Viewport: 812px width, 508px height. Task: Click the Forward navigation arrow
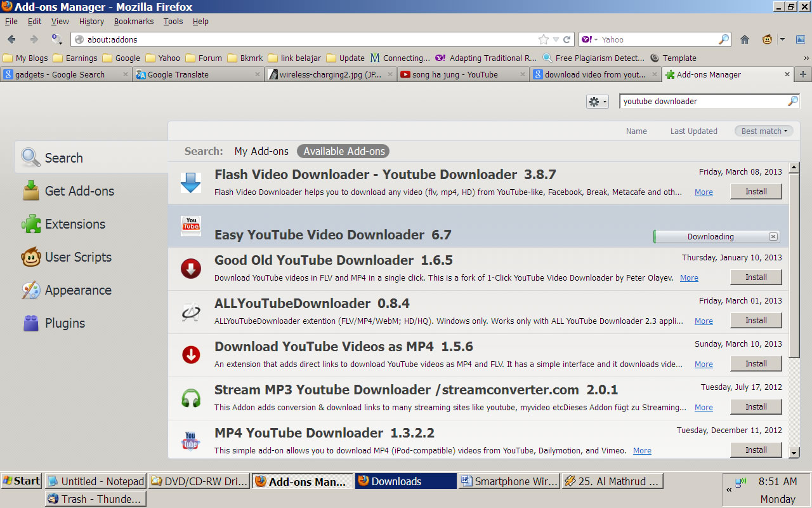(34, 39)
